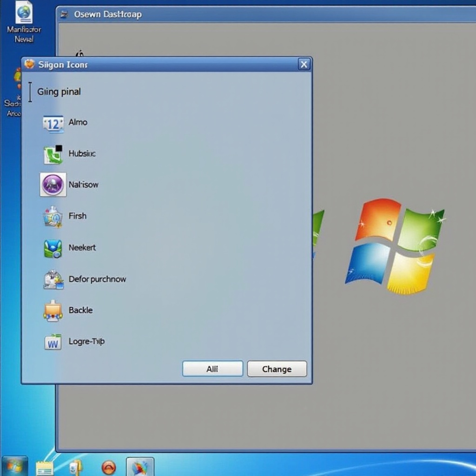The height and width of the screenshot is (476, 476).
Task: Select the purple Nalrisow icon
Action: [53, 185]
